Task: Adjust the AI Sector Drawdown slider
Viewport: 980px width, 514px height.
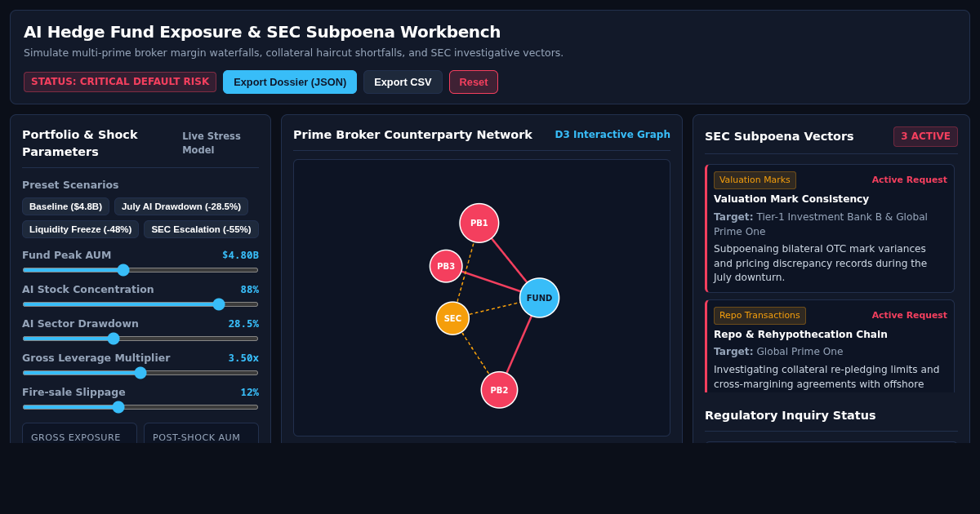Action: pyautogui.click(x=140, y=339)
